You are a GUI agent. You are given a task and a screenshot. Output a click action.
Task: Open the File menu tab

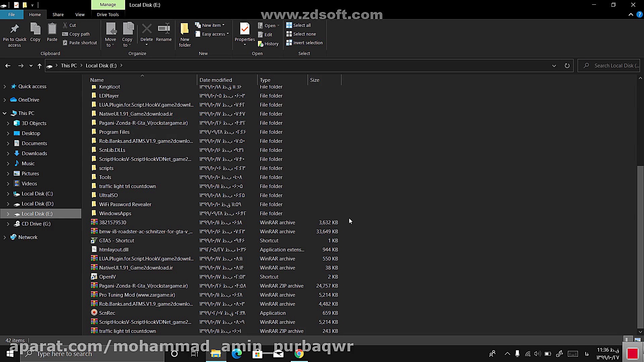point(11,14)
